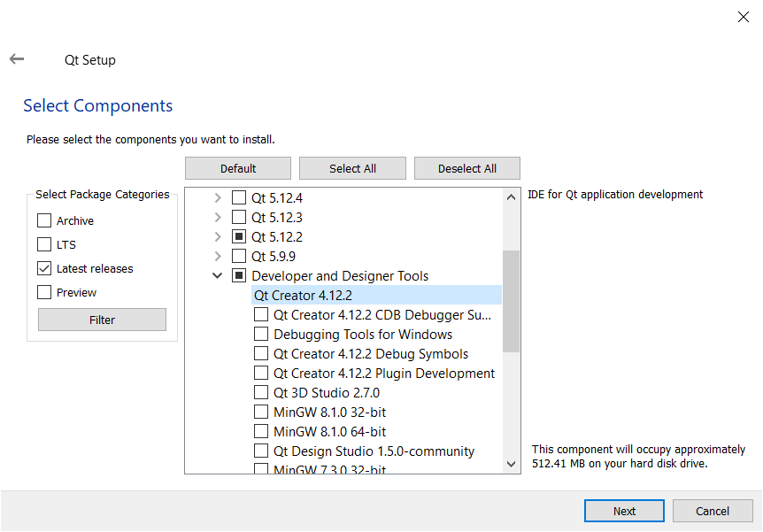Select the Qt 5.9.9 label text
This screenshot has width=763, height=532.
274,257
